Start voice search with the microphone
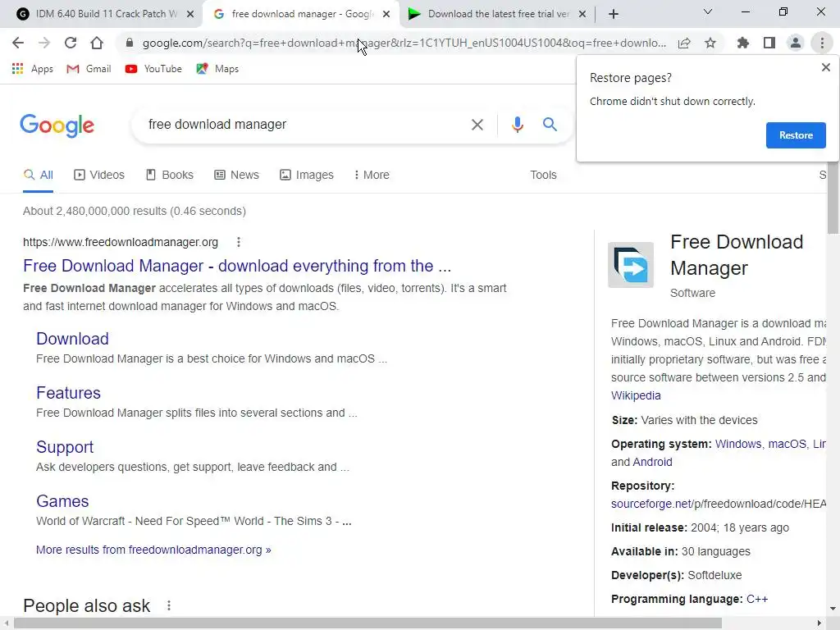The height and width of the screenshot is (630, 840). coord(517,125)
